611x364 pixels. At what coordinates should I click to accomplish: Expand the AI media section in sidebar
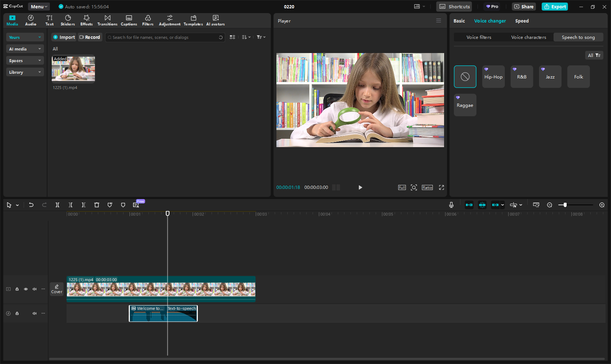click(25, 48)
